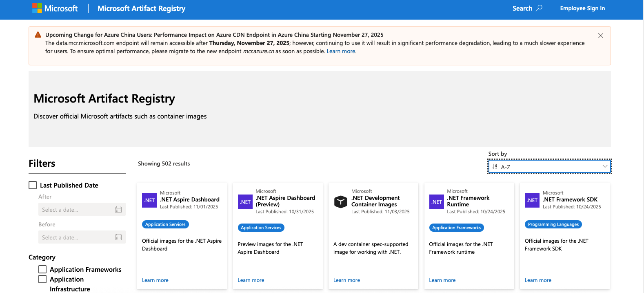The width and height of the screenshot is (644, 293).
Task: Open calendar picker for After date
Action: (x=118, y=210)
